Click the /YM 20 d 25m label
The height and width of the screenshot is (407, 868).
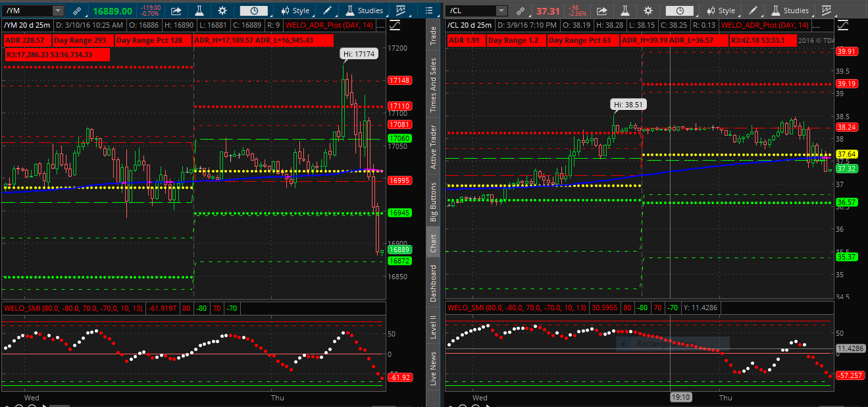pos(26,25)
